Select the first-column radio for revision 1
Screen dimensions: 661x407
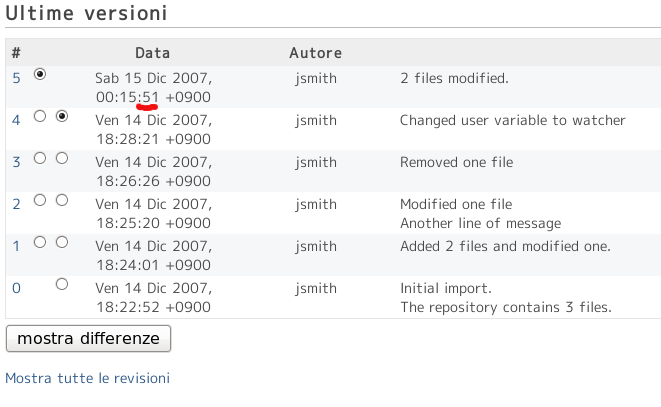click(x=40, y=242)
